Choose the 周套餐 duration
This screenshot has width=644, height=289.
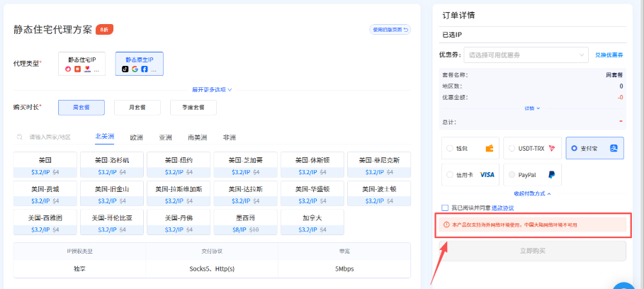[81, 108]
